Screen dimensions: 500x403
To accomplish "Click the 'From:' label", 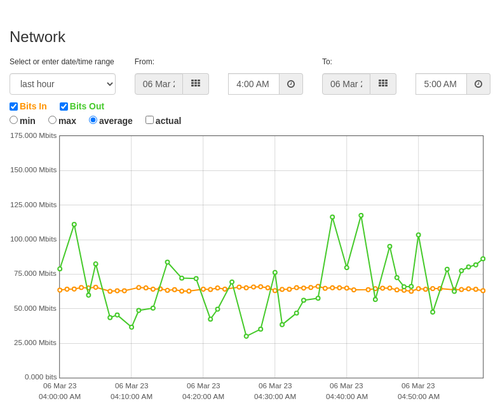I will click(x=144, y=62).
